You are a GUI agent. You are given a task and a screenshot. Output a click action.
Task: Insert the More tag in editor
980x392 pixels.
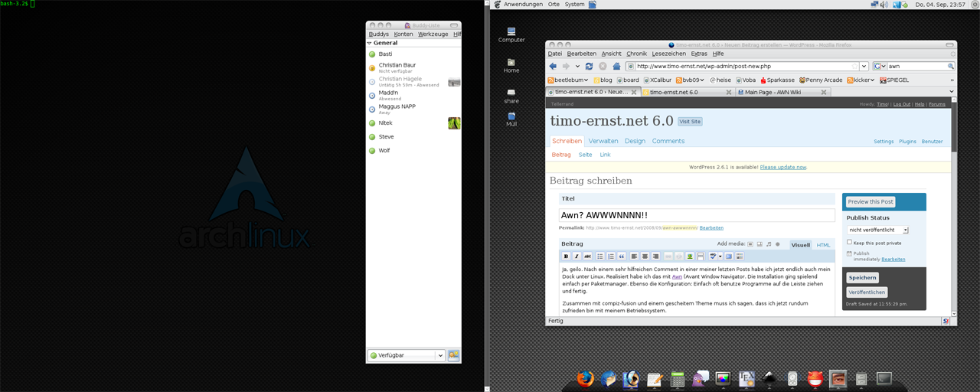pos(701,256)
